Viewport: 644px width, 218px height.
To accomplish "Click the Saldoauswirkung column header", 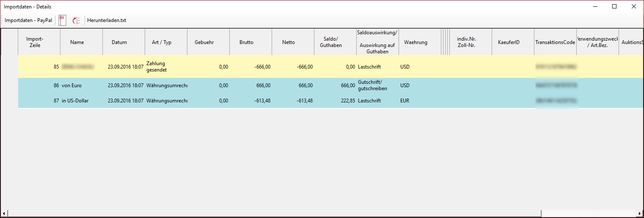I will [377, 42].
